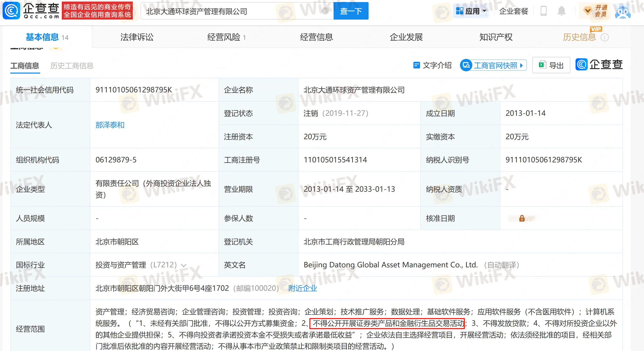Click the Qichacha logo icon

tap(11, 11)
